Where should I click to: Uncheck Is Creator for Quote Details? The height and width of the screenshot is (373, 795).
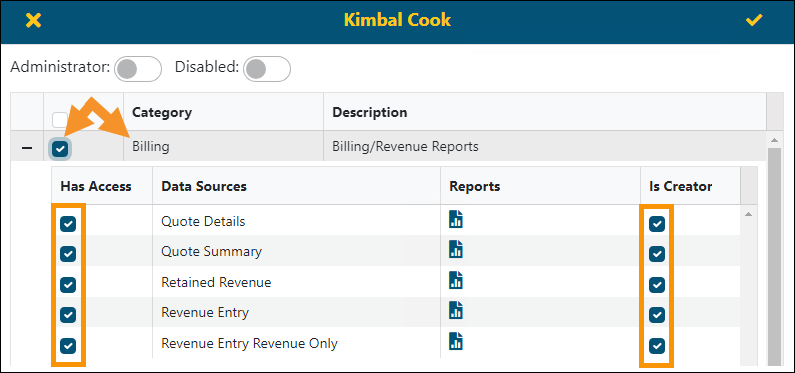[657, 223]
